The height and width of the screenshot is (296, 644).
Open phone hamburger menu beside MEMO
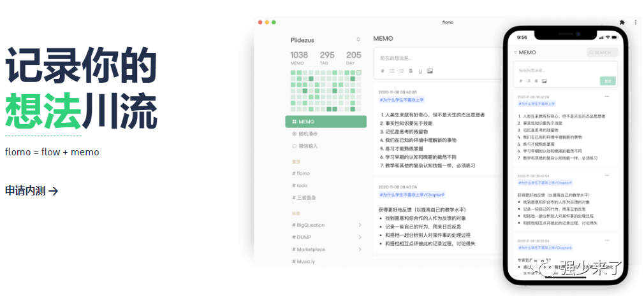point(515,52)
